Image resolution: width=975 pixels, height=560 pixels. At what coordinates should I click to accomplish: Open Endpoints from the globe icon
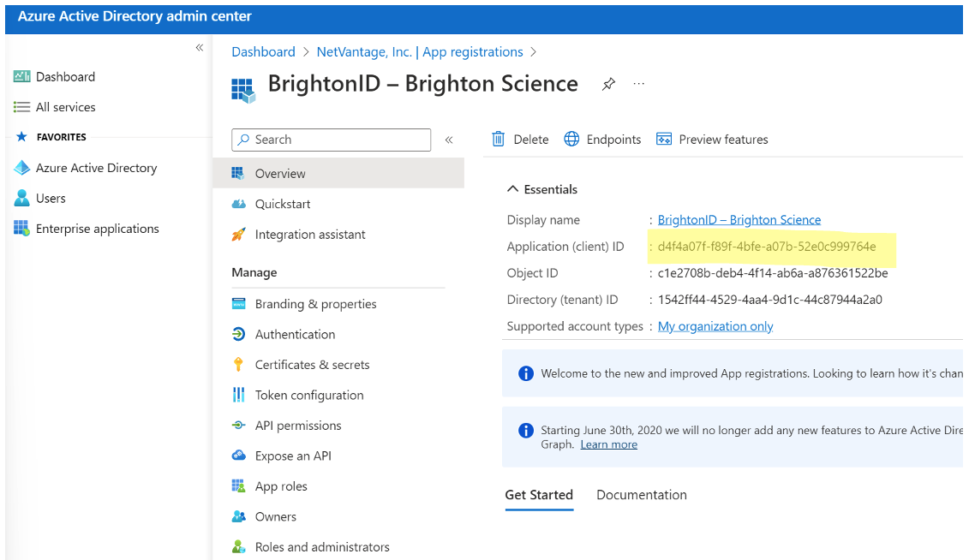click(x=572, y=140)
